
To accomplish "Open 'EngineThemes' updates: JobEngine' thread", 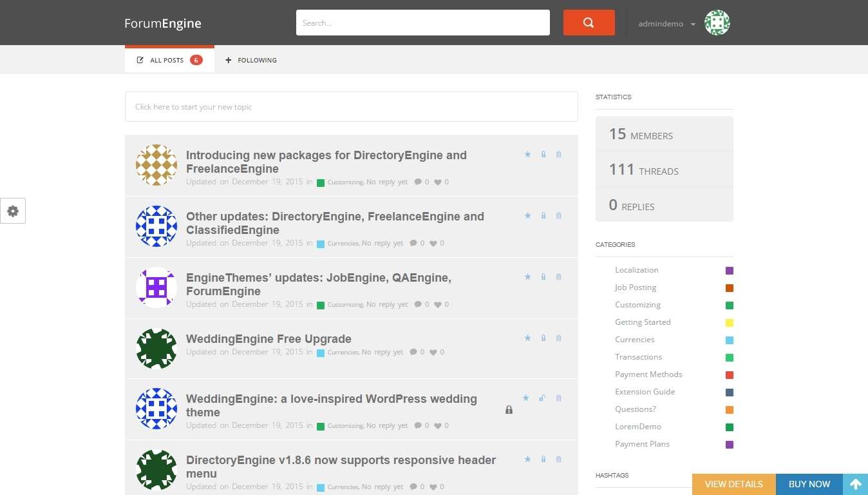I will coord(319,284).
